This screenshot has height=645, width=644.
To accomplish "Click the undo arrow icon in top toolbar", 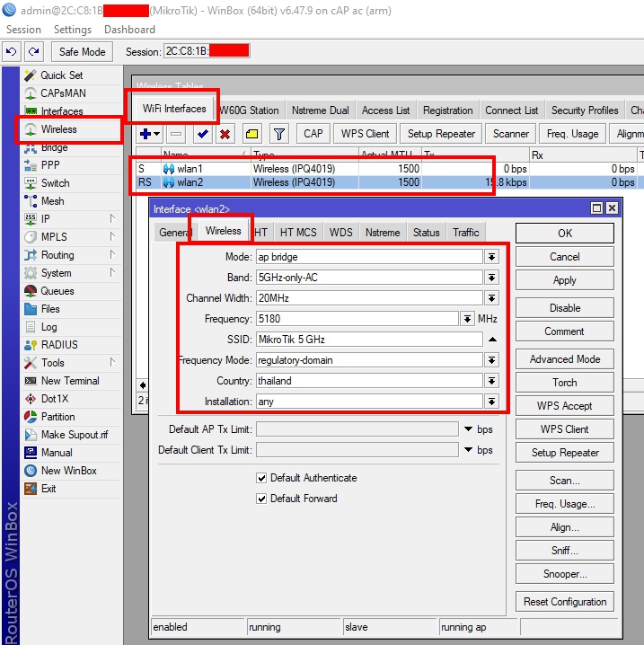I will click(12, 52).
